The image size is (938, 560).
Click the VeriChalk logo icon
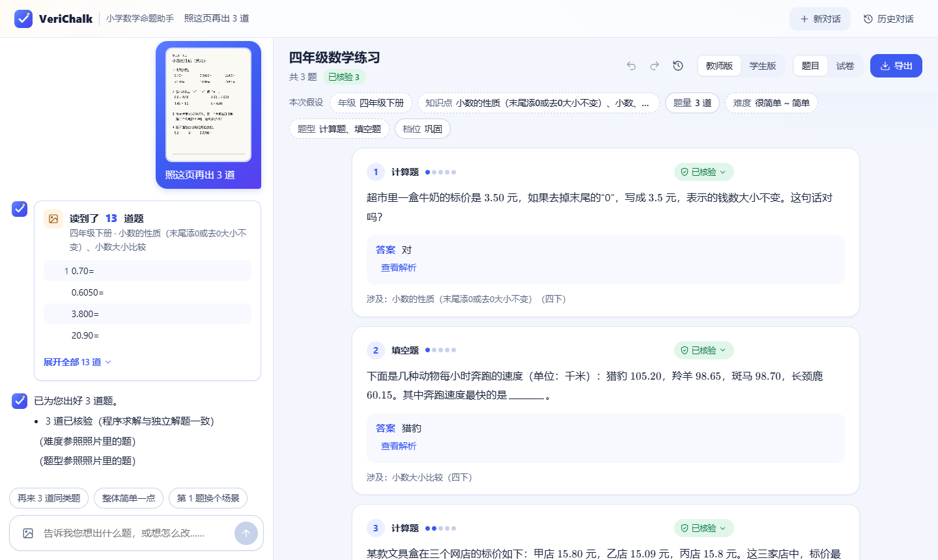point(23,19)
